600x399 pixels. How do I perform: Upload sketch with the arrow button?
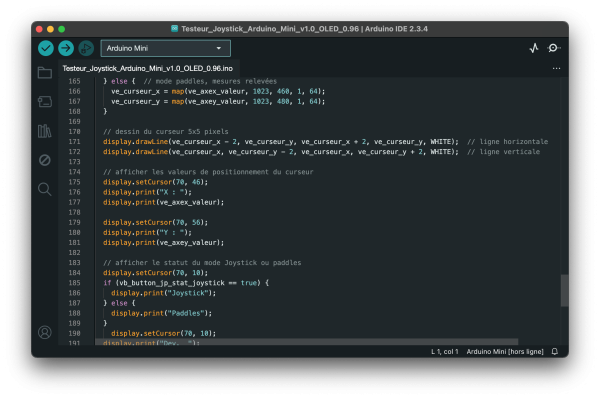pos(66,48)
